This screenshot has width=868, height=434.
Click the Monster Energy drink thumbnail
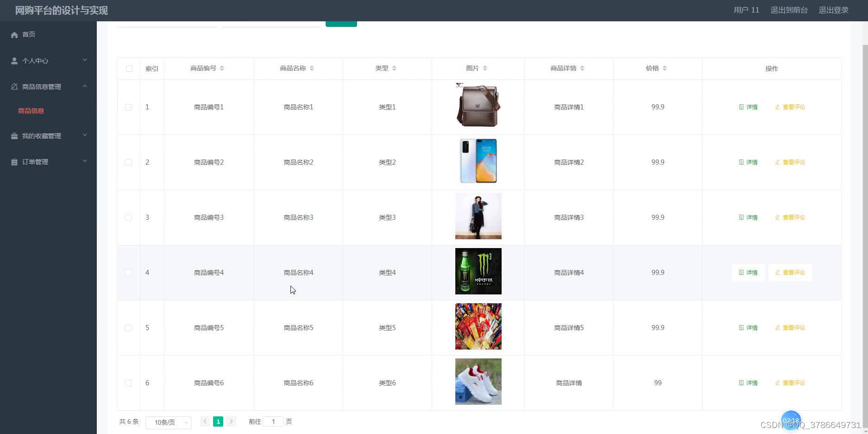[x=478, y=271]
